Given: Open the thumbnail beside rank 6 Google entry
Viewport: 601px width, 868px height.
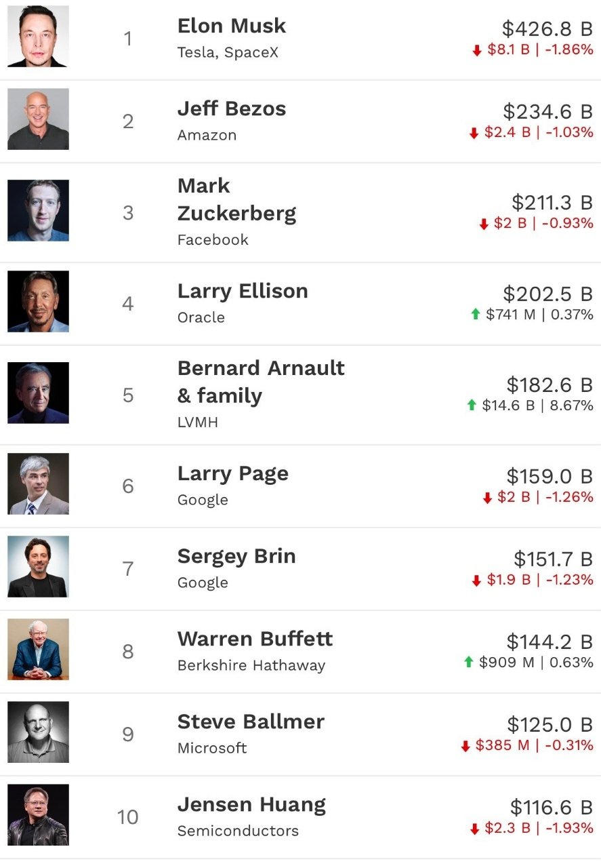Looking at the screenshot, I should [x=38, y=484].
